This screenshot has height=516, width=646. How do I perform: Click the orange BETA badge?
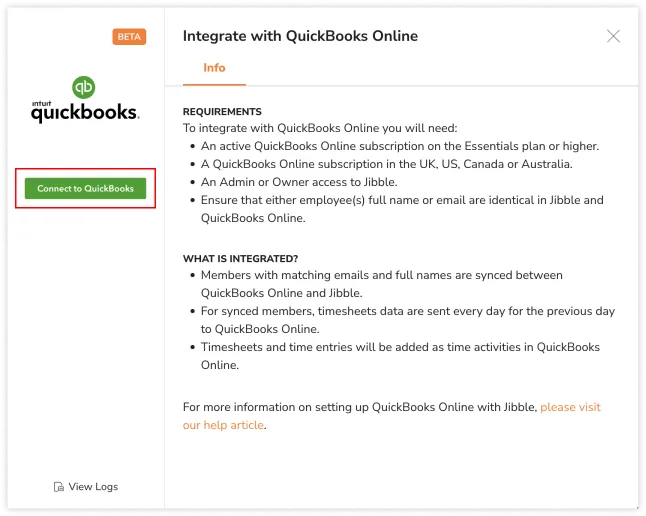pyautogui.click(x=129, y=37)
